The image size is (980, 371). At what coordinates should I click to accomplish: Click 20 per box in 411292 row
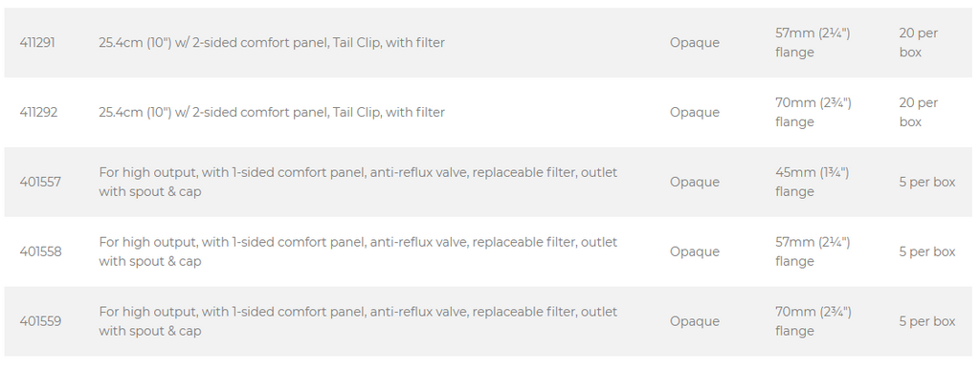click(x=919, y=113)
